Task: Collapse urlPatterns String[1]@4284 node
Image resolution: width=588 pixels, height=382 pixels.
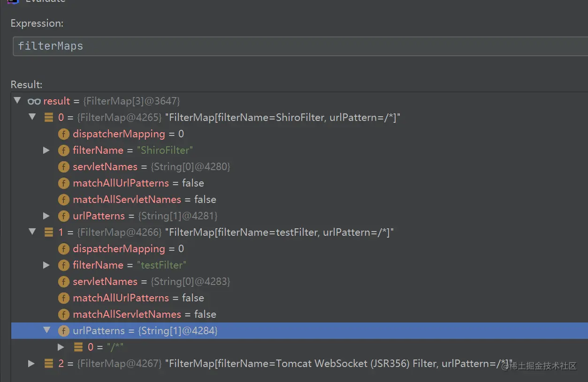Action: 46,330
